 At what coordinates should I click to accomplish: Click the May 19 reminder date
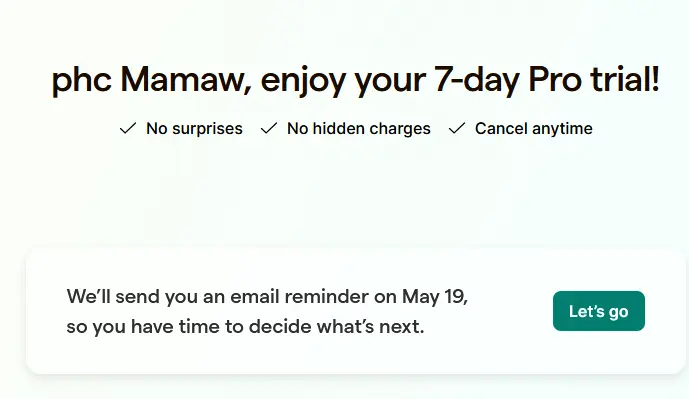pos(434,296)
